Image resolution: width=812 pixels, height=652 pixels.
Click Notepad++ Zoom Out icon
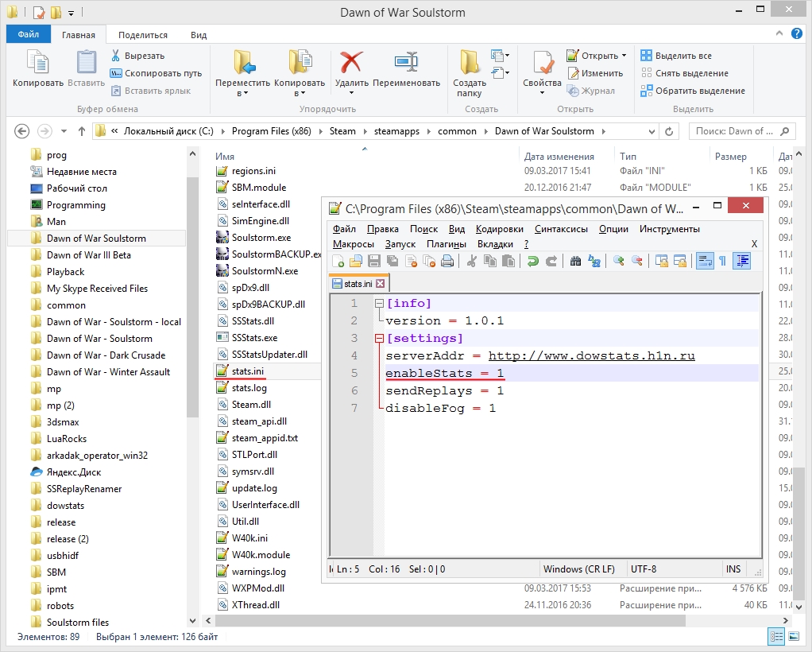(x=637, y=262)
